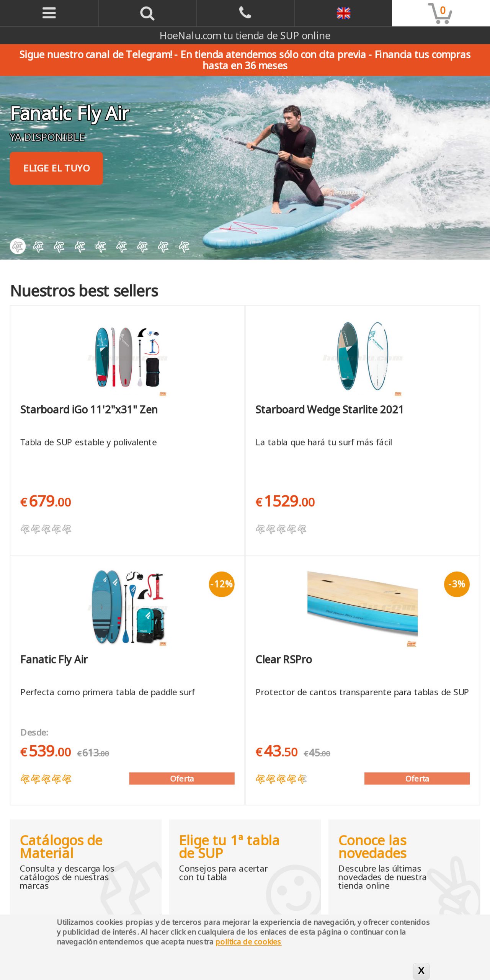Image resolution: width=490 pixels, height=980 pixels.
Task: Click the phone contact icon
Action: [x=245, y=13]
